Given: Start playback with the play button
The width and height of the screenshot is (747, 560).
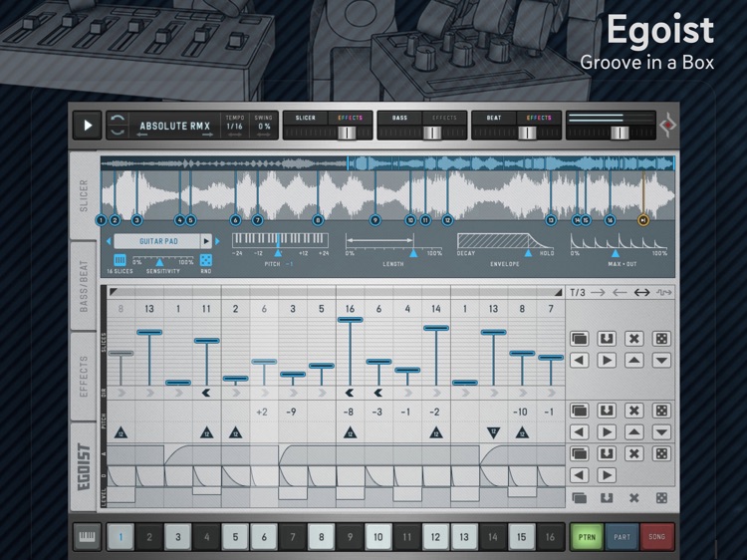Looking at the screenshot, I should tap(88, 126).
